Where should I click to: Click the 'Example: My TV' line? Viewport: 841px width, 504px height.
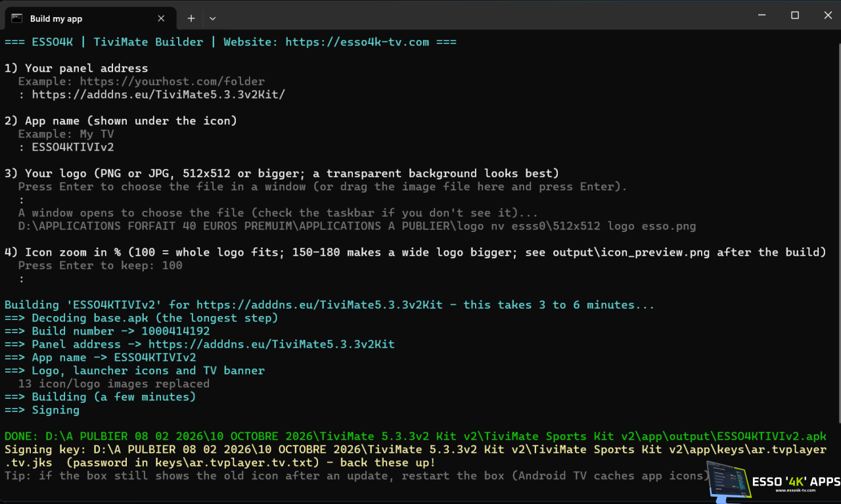coord(66,134)
